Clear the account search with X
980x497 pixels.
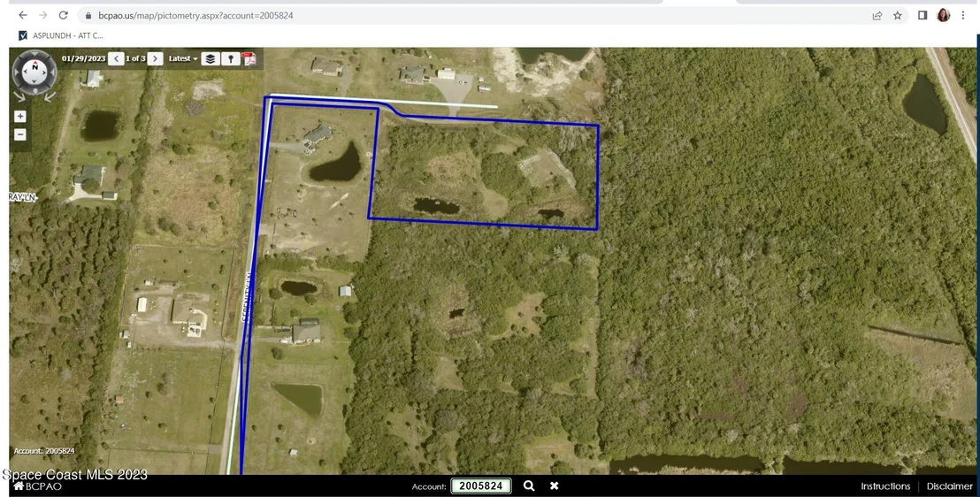(x=554, y=486)
